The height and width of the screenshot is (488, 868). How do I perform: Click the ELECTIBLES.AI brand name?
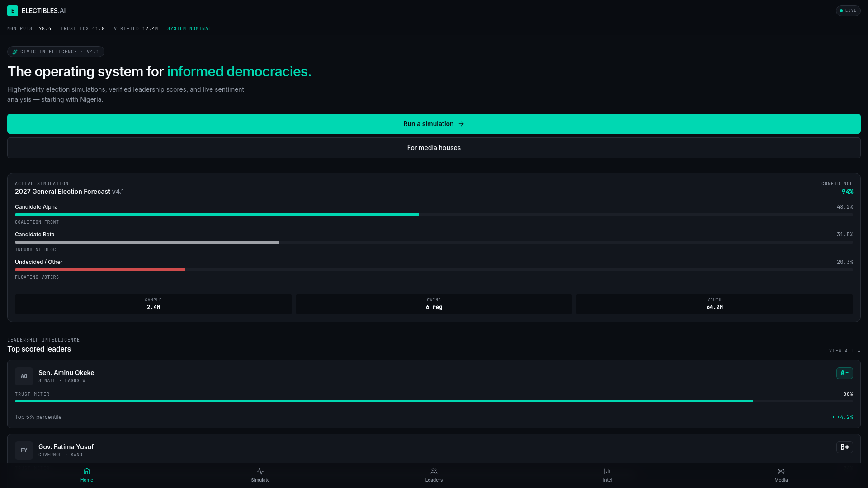click(x=44, y=11)
